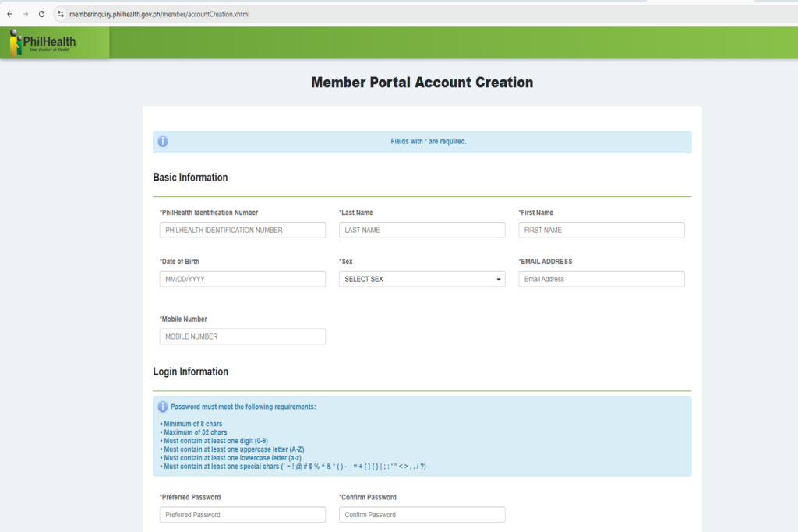Focus the Preferred Password field
The image size is (798, 532).
click(242, 515)
